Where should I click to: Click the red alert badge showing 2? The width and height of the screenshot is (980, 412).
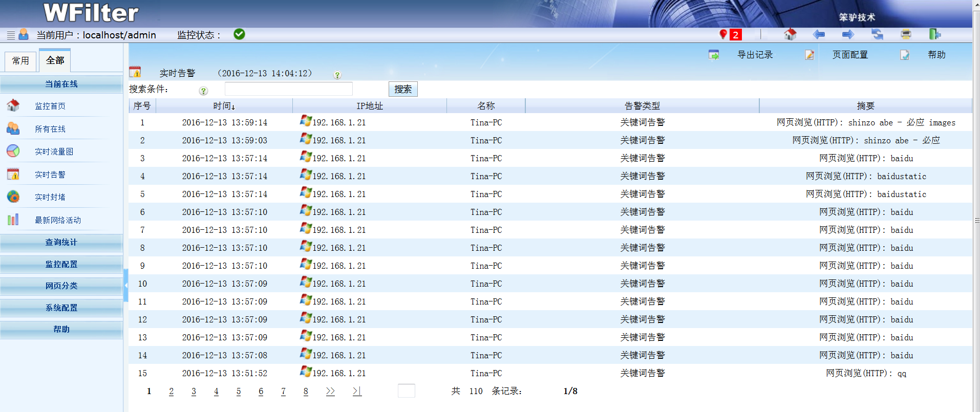click(735, 35)
